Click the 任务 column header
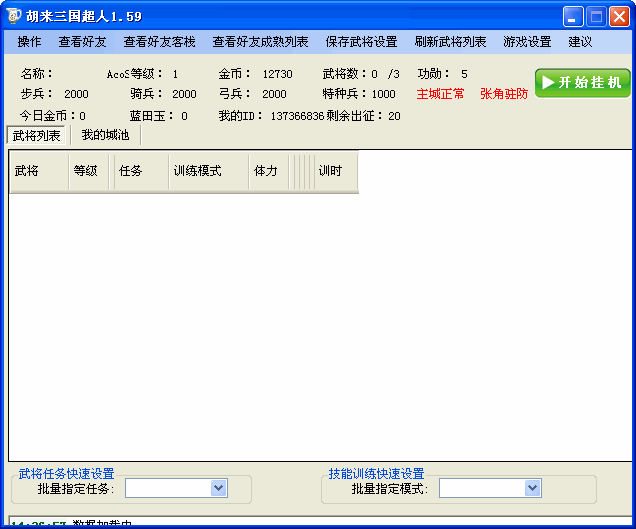 pos(141,171)
